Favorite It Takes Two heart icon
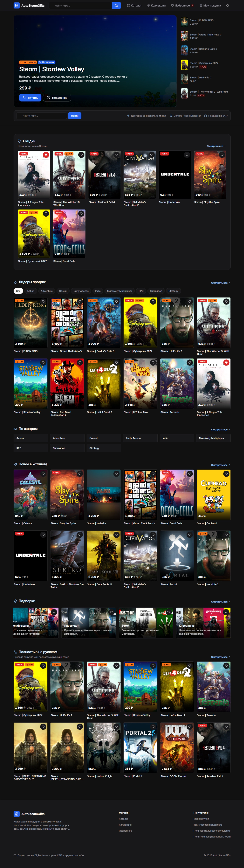Image resolution: width=244 pixels, height=868 pixels. pyautogui.click(x=153, y=363)
